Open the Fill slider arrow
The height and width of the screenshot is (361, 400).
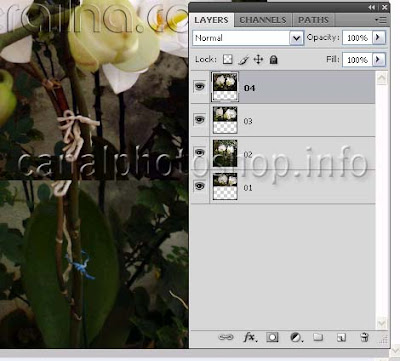click(x=379, y=60)
